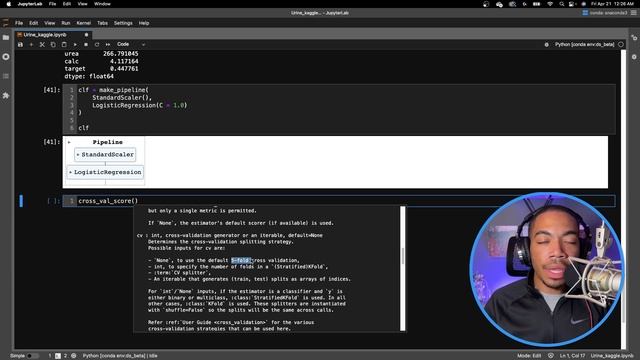Open the Run menu
The width and height of the screenshot is (640, 360).
point(65,23)
